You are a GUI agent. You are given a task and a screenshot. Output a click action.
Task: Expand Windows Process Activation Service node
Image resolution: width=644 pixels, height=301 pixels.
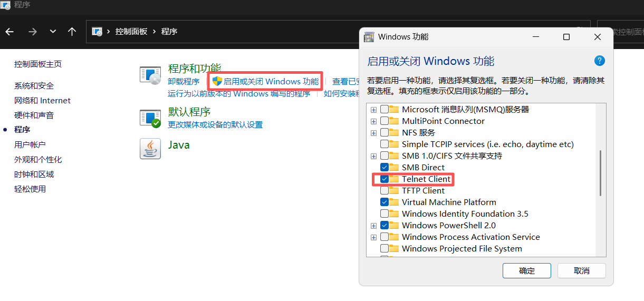(x=373, y=237)
